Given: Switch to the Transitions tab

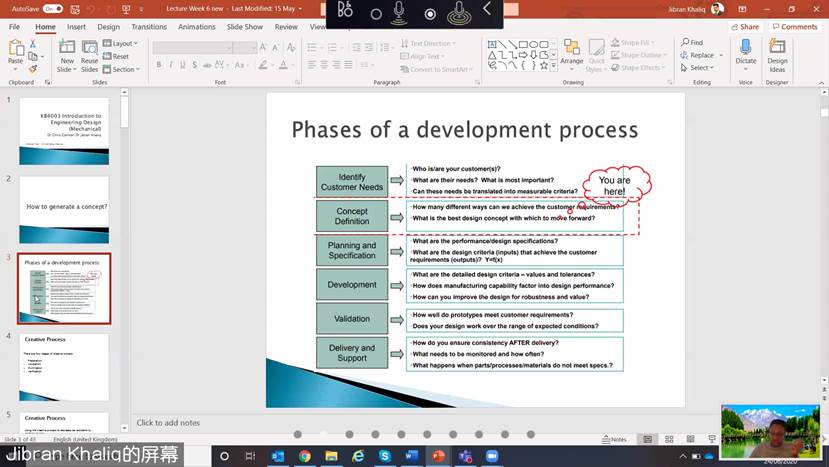Looking at the screenshot, I should [149, 27].
